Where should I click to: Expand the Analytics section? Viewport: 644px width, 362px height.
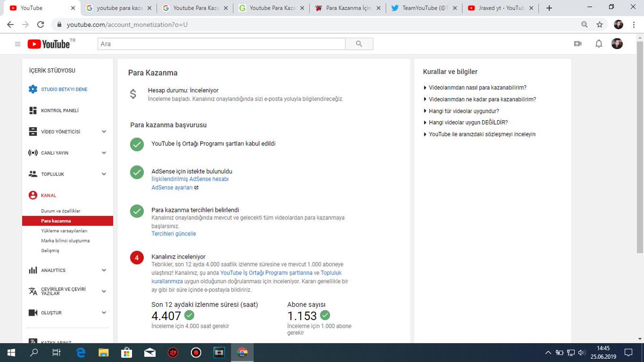tap(104, 270)
